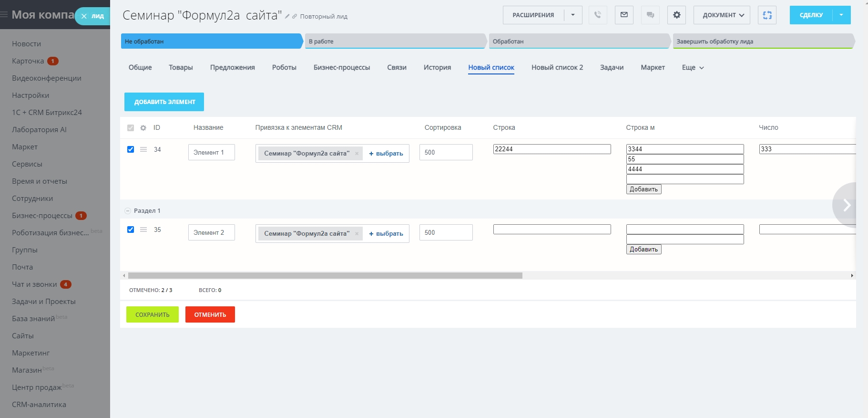Click the pencil edit icon beside lead title

[x=287, y=17]
